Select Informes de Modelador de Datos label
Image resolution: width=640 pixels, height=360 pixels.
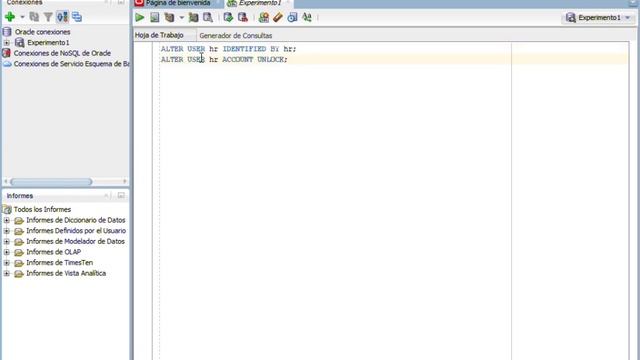coord(76,241)
